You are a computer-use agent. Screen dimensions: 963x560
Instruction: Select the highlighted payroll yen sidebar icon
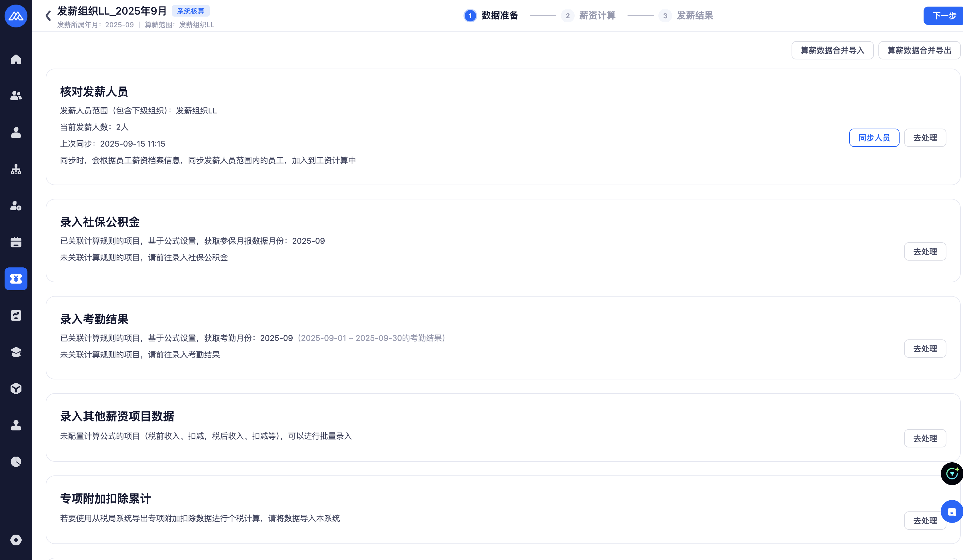[x=16, y=279]
